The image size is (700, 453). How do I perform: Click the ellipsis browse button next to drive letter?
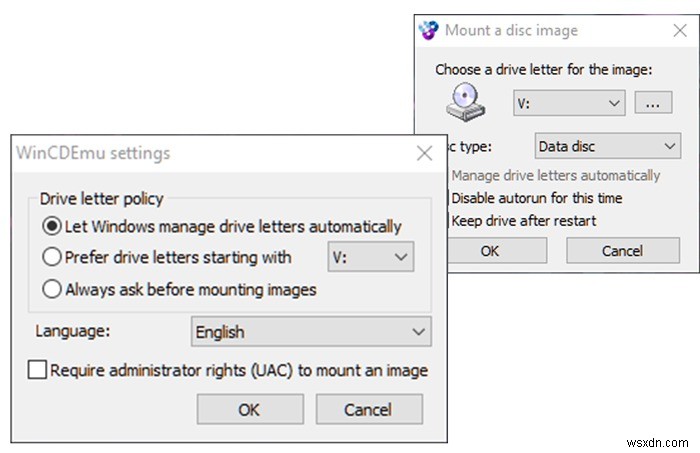[x=651, y=103]
